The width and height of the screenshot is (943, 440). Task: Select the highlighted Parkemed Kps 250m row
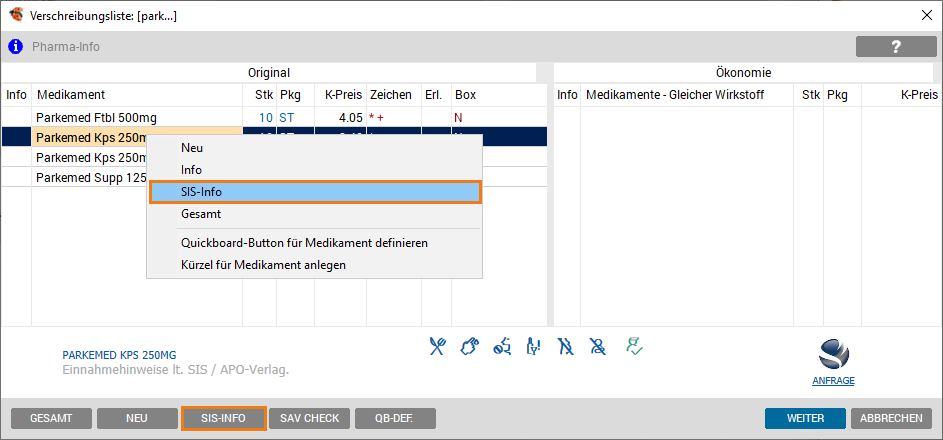274,137
